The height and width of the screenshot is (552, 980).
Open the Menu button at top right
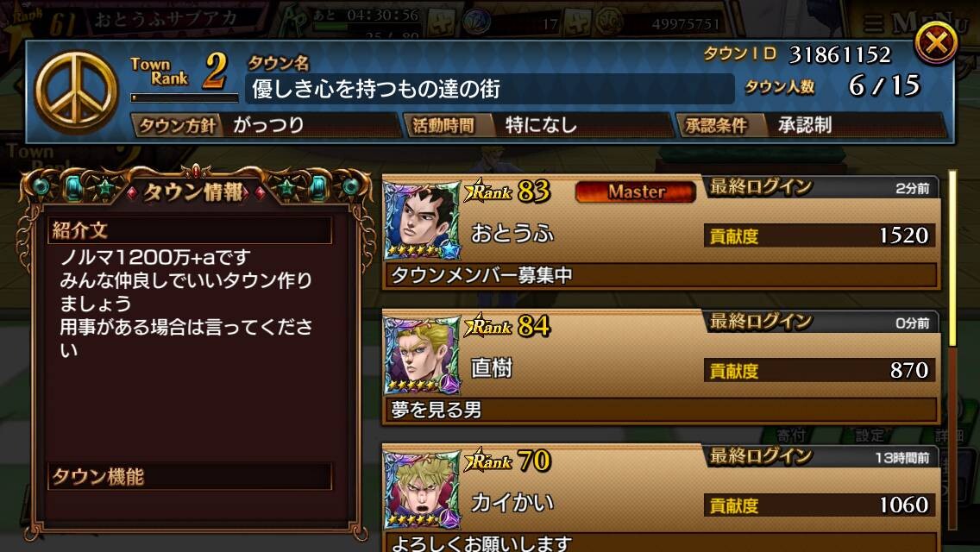[914, 22]
